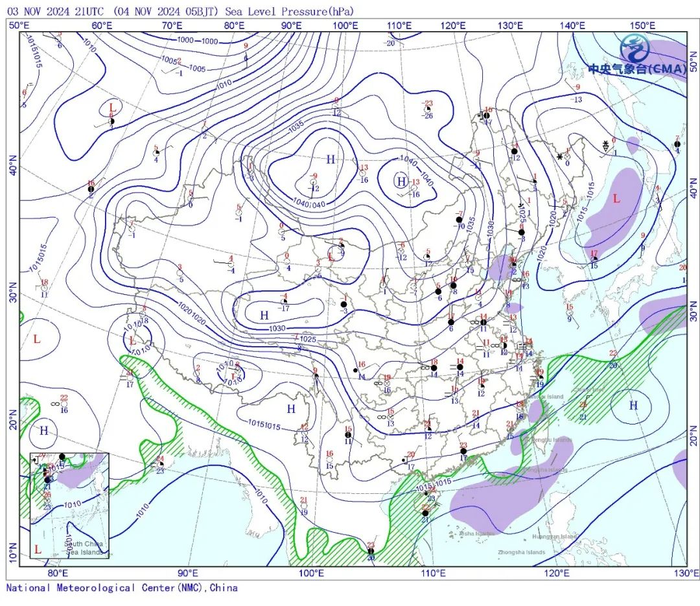Click the South China Sea Islands inset map
The height and width of the screenshot is (606, 700).
coord(69,505)
